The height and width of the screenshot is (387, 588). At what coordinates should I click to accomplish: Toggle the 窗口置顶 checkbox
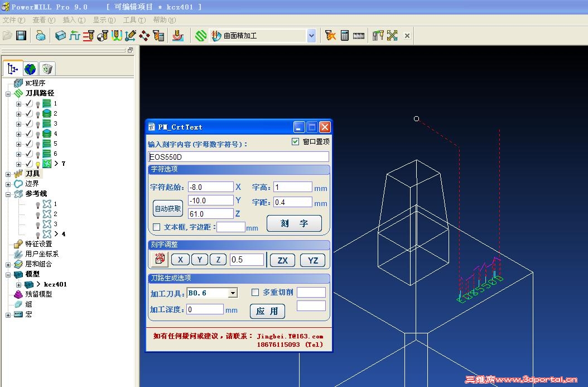click(295, 141)
